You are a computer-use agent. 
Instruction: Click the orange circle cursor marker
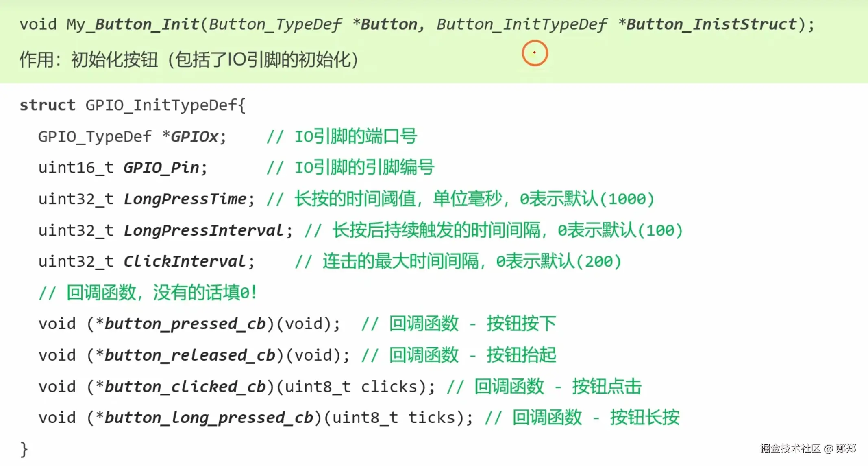click(x=535, y=53)
